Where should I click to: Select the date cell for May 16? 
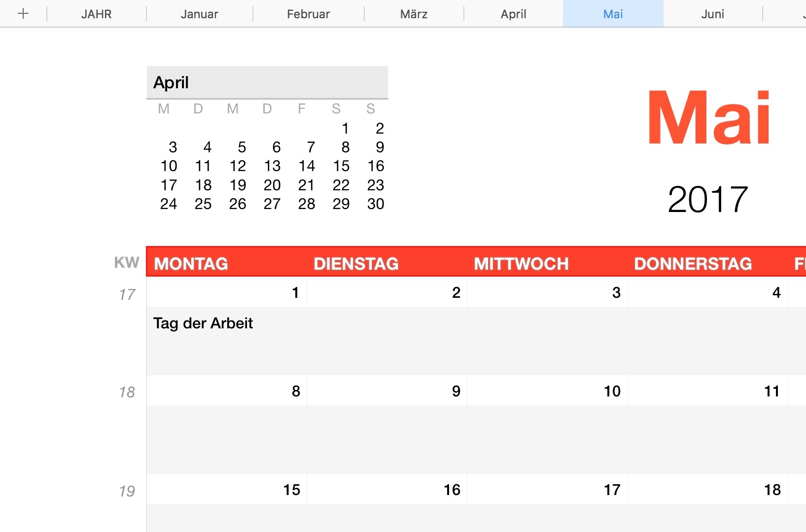click(386, 490)
